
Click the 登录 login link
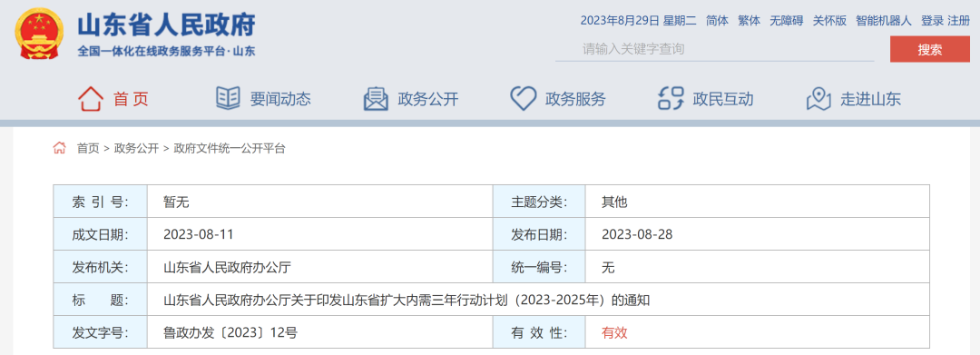(932, 21)
